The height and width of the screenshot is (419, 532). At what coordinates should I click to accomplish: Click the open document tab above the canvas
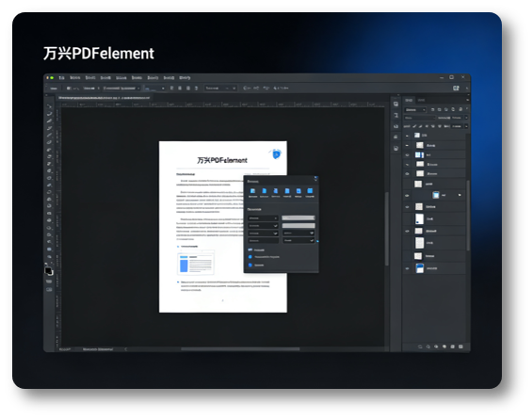point(104,98)
